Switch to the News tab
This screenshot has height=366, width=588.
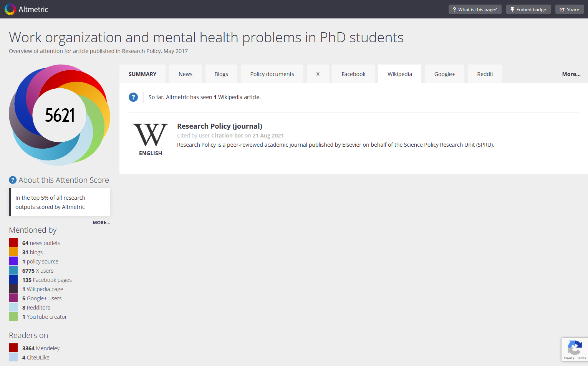coord(186,74)
